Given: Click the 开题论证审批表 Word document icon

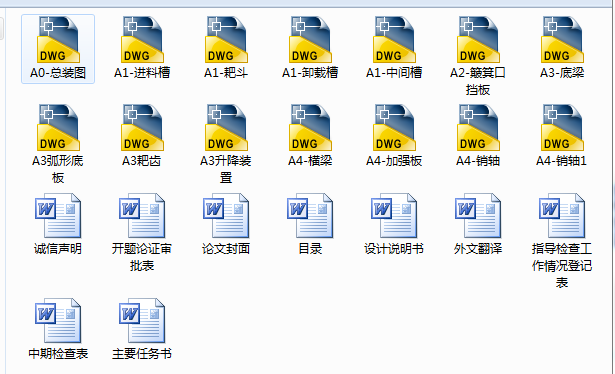Looking at the screenshot, I should [x=142, y=215].
